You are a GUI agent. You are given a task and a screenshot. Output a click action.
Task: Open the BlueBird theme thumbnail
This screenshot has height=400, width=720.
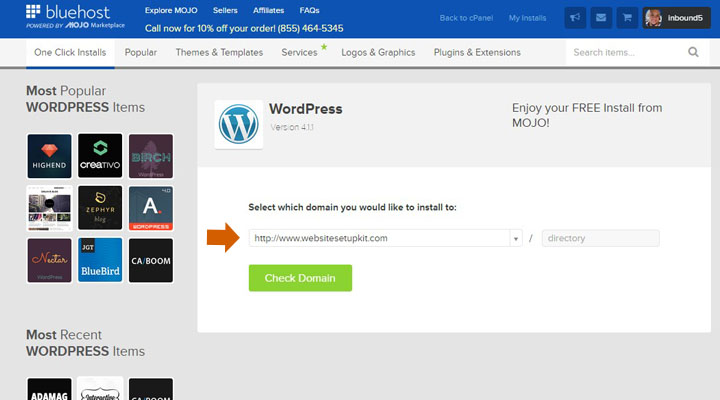point(100,260)
